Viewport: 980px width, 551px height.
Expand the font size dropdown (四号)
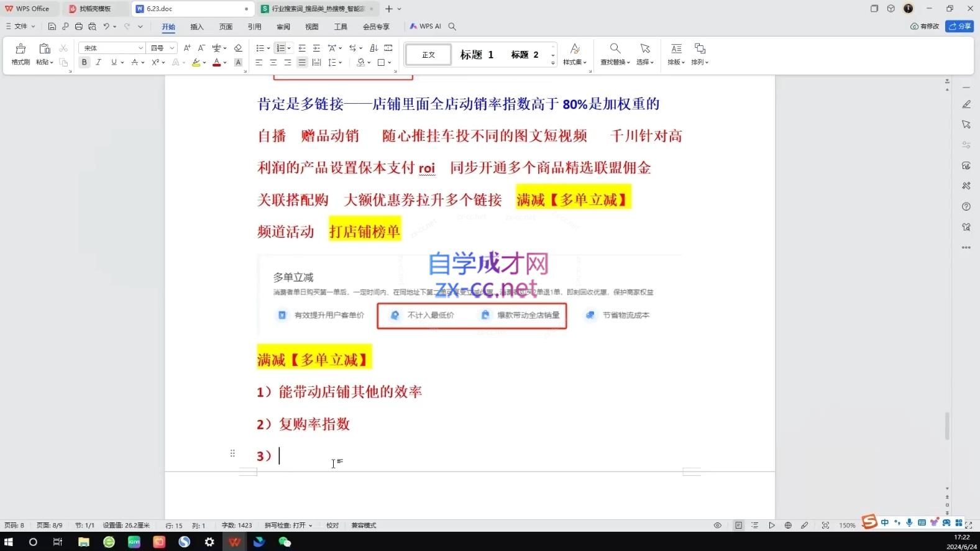click(172, 48)
